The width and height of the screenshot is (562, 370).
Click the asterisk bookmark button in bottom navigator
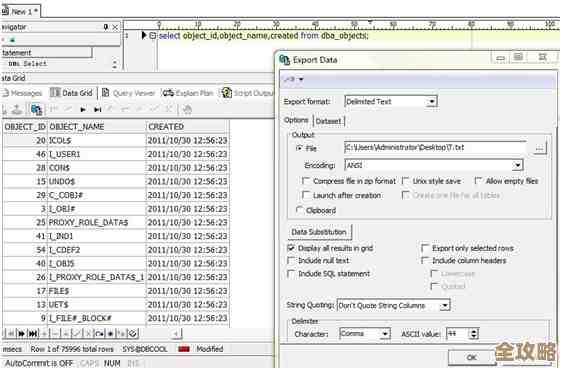pyautogui.click(x=110, y=334)
